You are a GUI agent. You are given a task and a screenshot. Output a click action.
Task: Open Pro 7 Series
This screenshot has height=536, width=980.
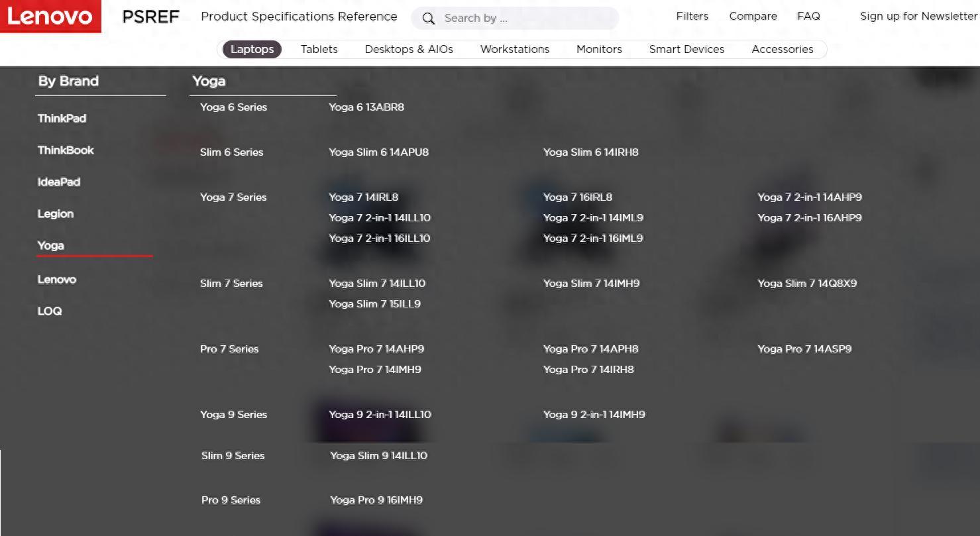[x=229, y=348]
